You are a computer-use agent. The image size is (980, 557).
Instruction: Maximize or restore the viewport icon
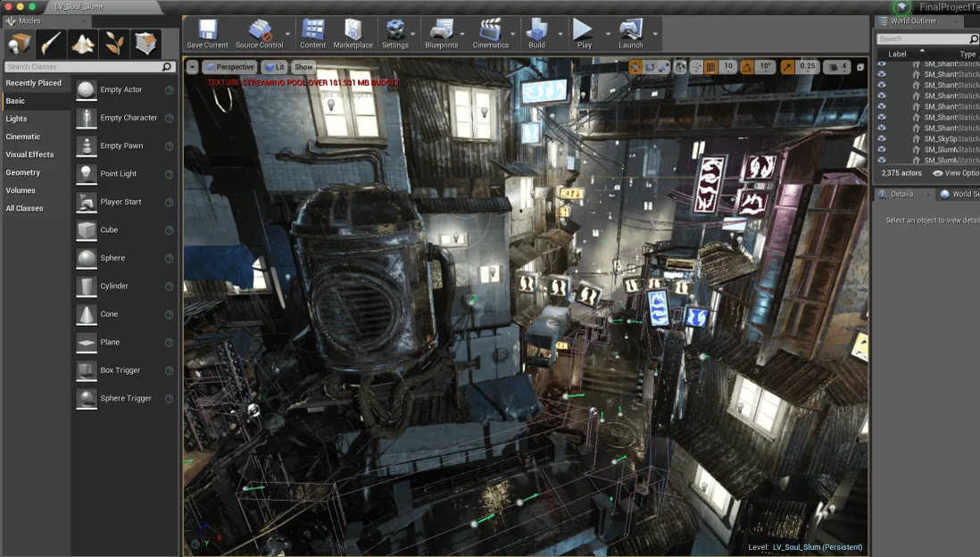point(860,67)
